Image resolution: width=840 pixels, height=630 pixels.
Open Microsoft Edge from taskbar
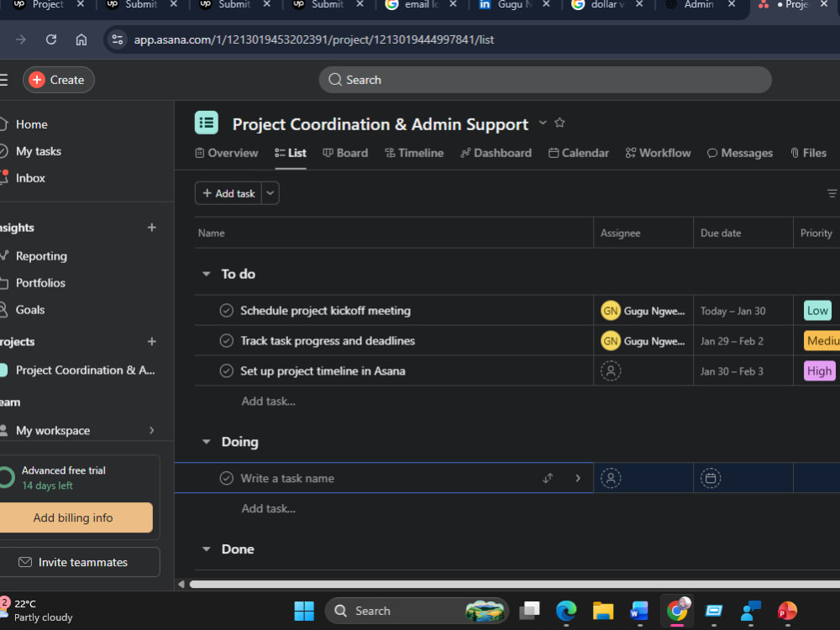click(565, 611)
